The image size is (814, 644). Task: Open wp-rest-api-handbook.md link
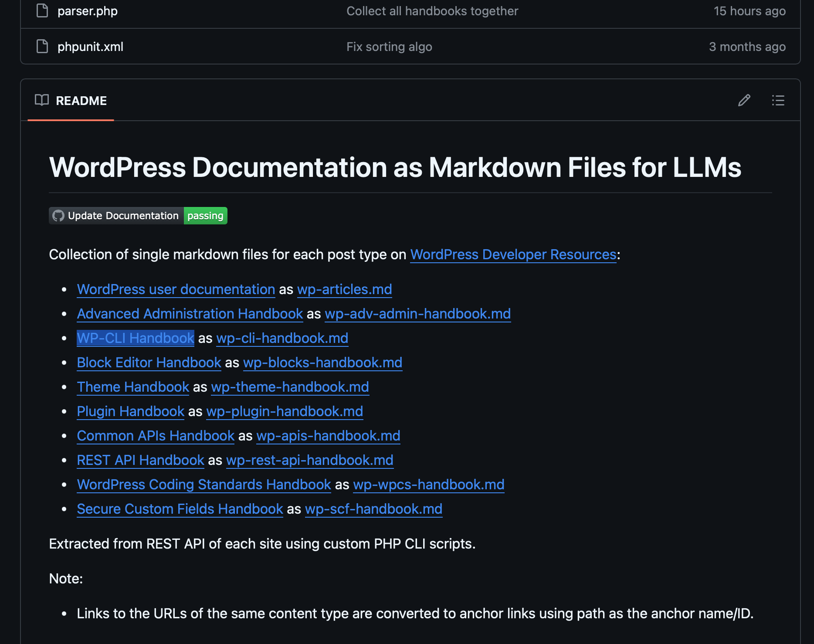tap(310, 460)
